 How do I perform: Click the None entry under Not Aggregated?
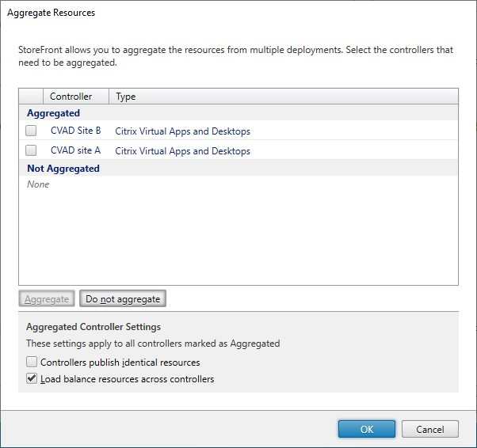pyautogui.click(x=38, y=184)
